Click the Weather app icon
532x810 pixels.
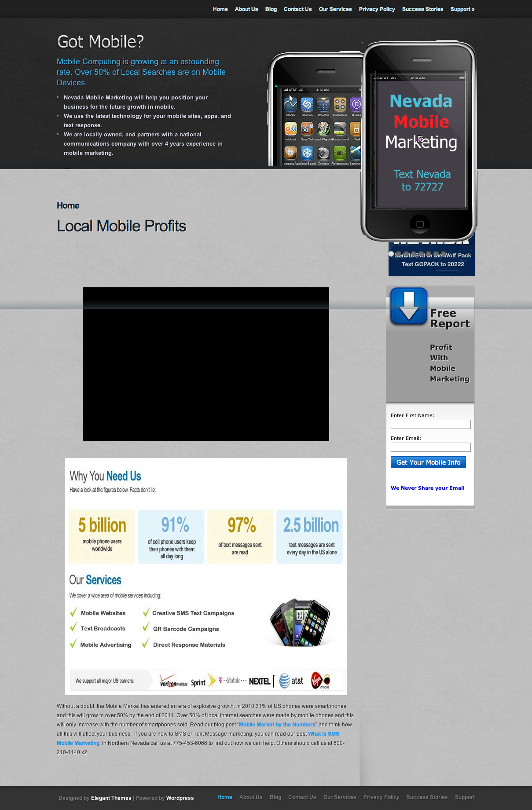click(x=323, y=105)
